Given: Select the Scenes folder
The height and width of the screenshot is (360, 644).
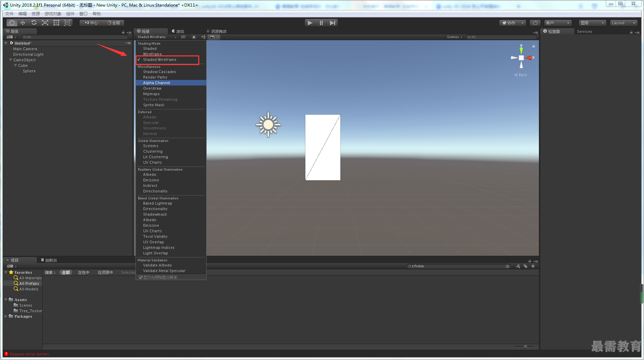Looking at the screenshot, I should coord(23,305).
